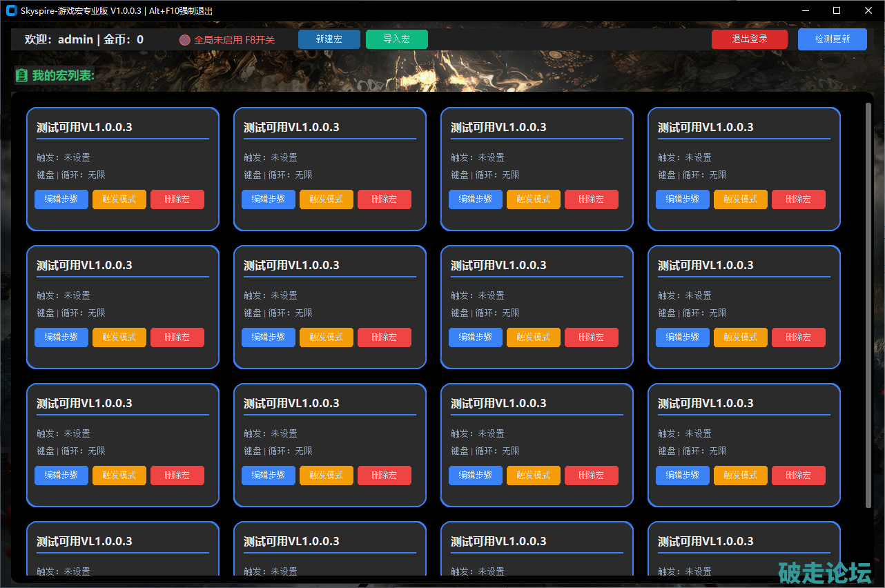The image size is (885, 588).
Task: Click the red 退出登录 button
Action: (749, 39)
